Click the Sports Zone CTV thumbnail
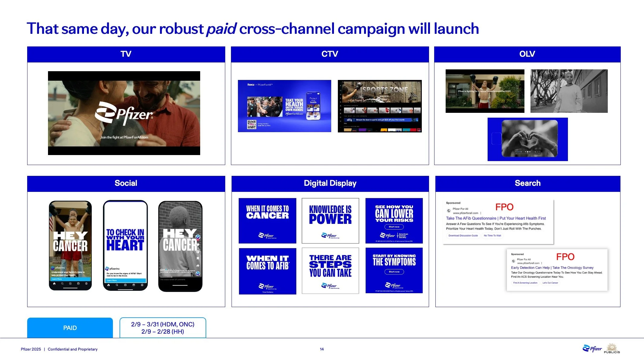Viewport: 644px width, 362px height. click(x=380, y=106)
